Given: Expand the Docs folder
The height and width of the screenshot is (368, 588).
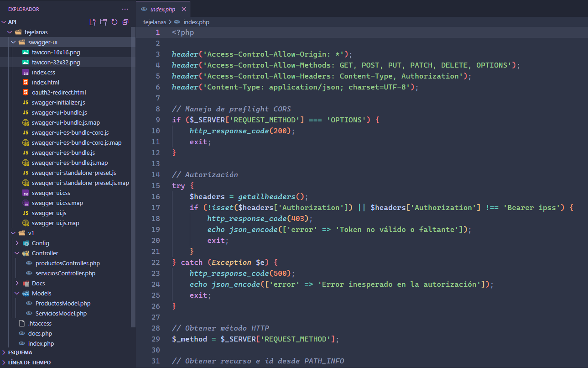Looking at the screenshot, I should pyautogui.click(x=38, y=283).
